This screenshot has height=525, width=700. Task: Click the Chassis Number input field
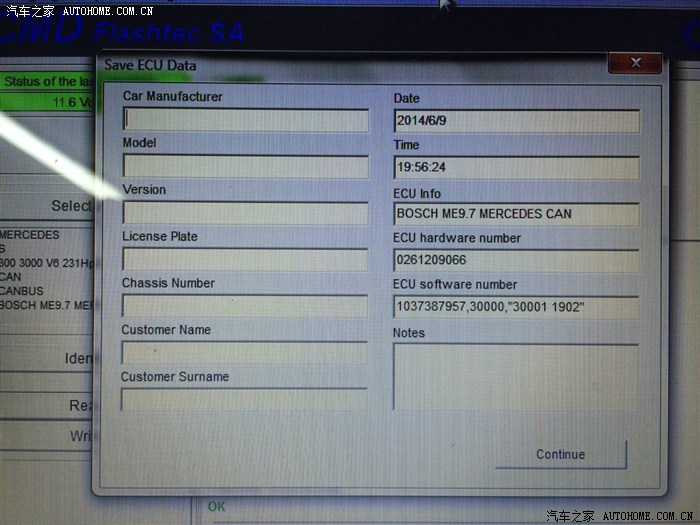(245, 306)
